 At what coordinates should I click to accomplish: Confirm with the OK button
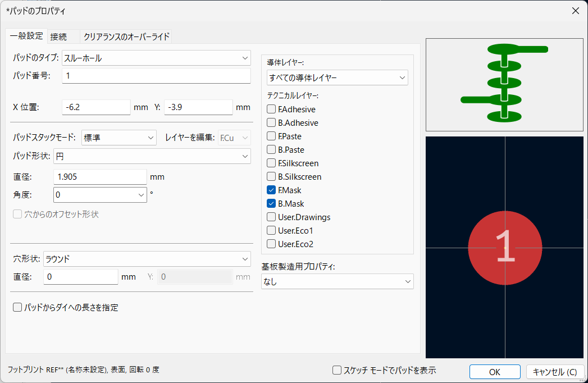pos(495,372)
